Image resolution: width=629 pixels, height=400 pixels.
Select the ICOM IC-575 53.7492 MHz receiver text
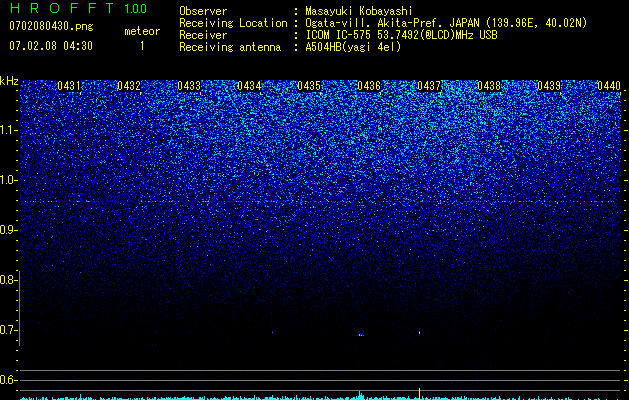click(401, 35)
